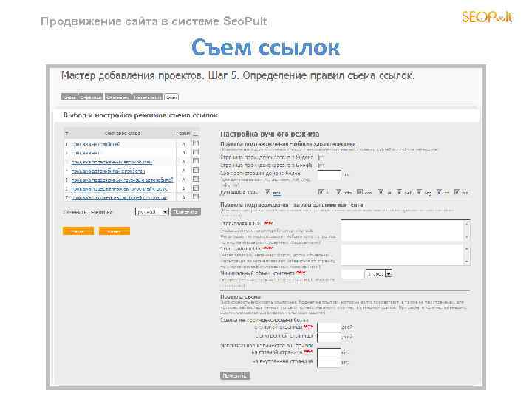This screenshot has width=532, height=399.
Task: Open the minimum content volume units dropdown
Action: pyautogui.click(x=379, y=273)
